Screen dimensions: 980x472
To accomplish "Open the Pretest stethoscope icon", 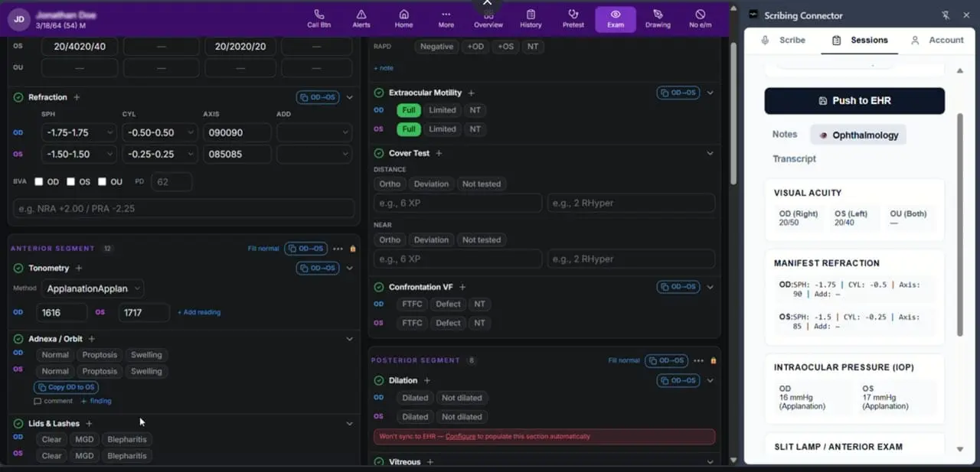I will point(573,19).
